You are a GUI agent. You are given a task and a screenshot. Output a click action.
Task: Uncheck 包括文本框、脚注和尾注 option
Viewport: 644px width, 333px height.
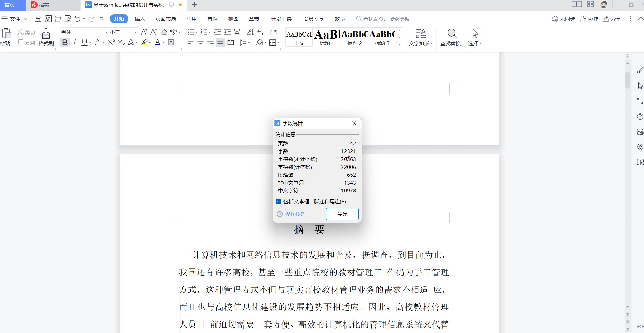(279, 201)
